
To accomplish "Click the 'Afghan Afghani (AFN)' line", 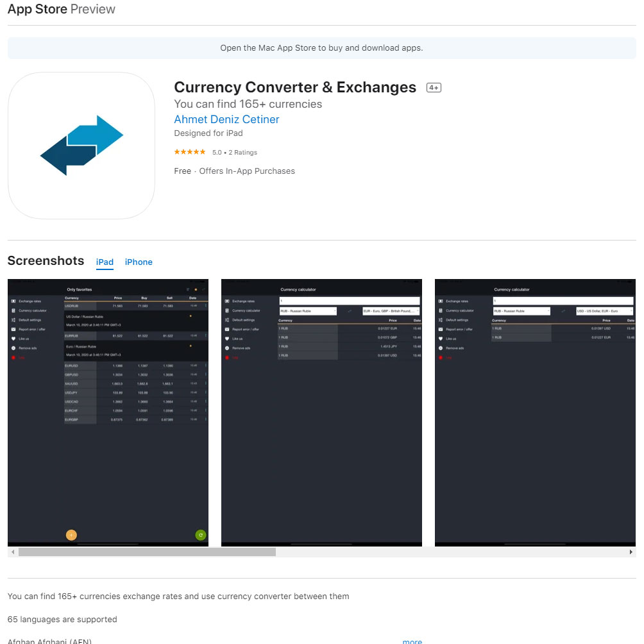I will coord(49,641).
